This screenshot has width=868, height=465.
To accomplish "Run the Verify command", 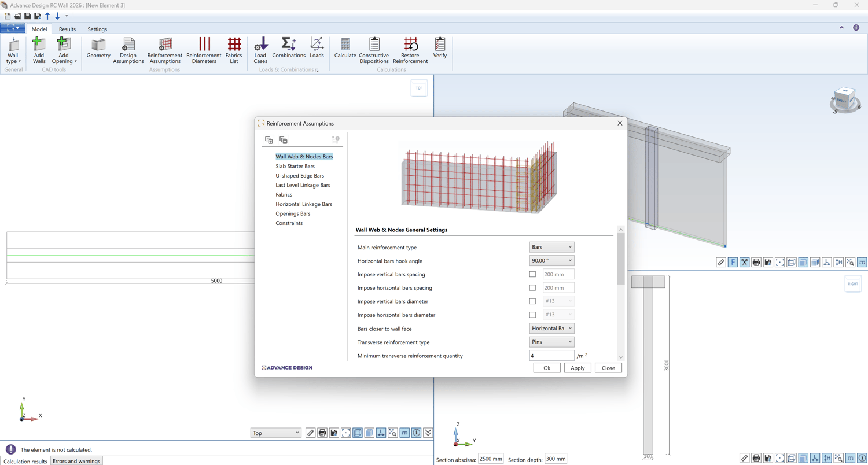I will (x=440, y=49).
